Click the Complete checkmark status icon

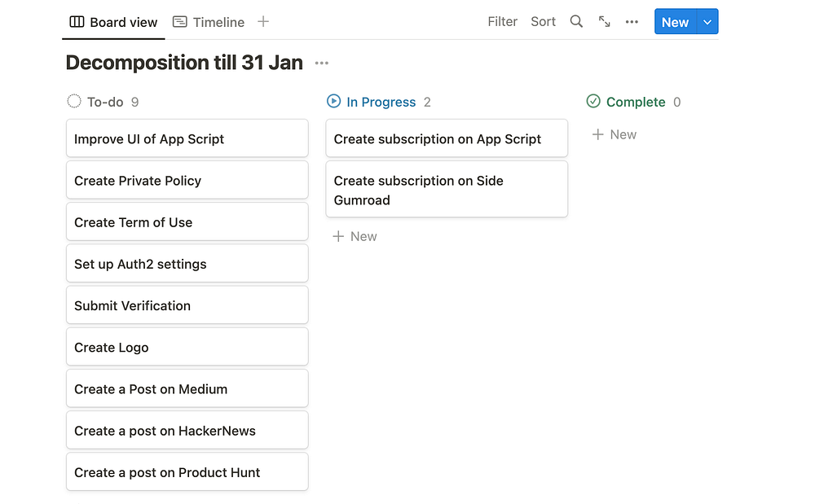coord(593,102)
